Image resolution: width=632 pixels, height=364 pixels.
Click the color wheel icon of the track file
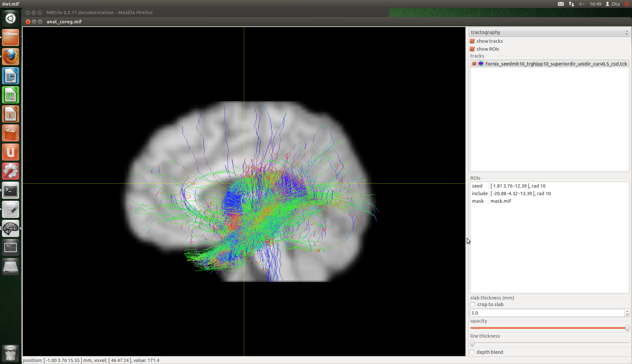click(481, 64)
